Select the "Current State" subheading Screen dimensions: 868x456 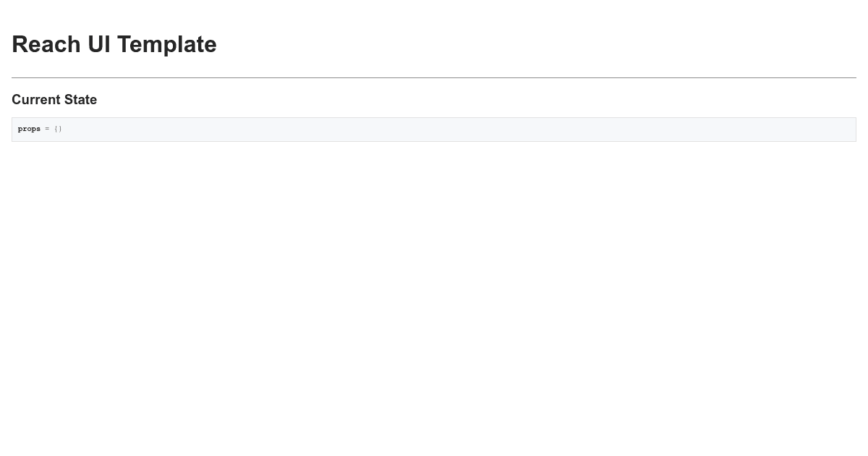pyautogui.click(x=54, y=100)
